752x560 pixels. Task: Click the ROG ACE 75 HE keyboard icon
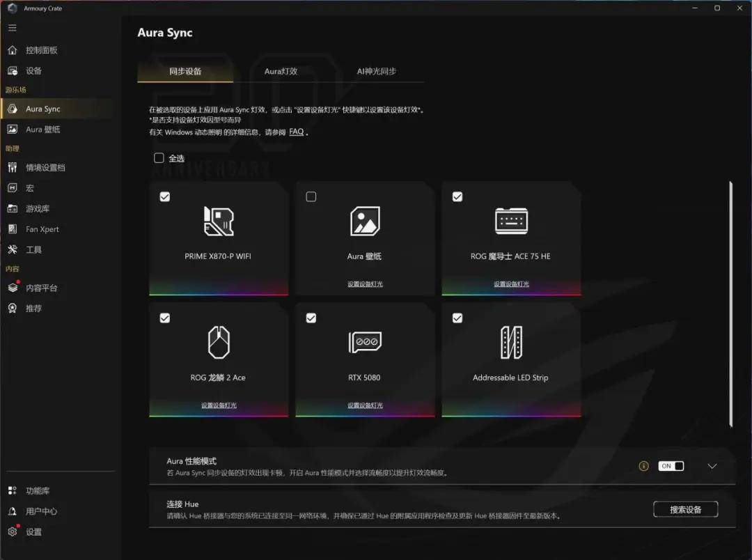(x=511, y=221)
